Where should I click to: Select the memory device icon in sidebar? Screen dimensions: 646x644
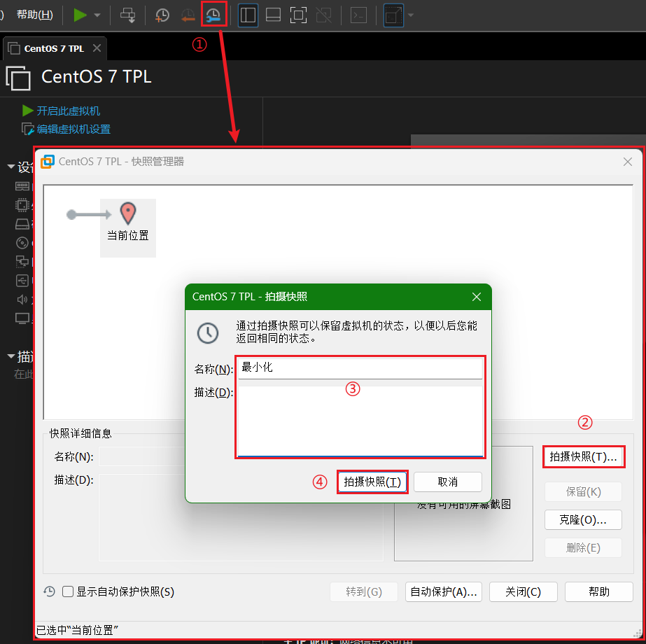(x=22, y=186)
